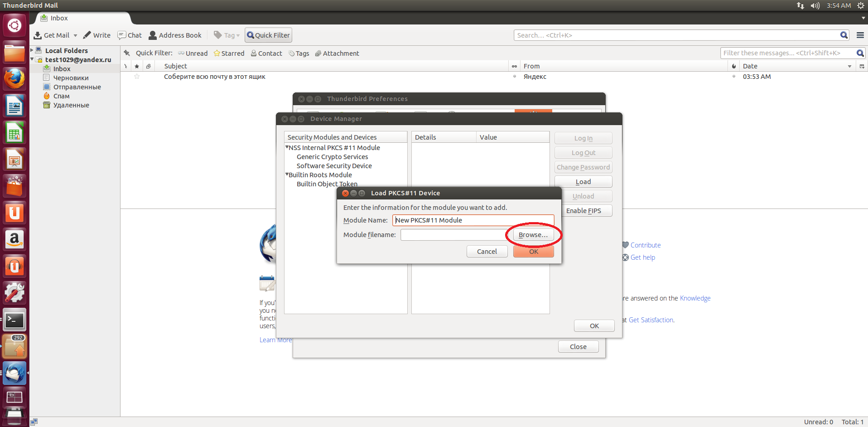Toggle the Attachment quick filter

[x=337, y=53]
